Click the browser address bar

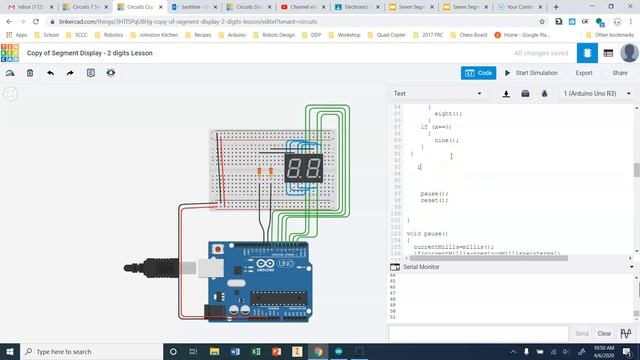(294, 22)
